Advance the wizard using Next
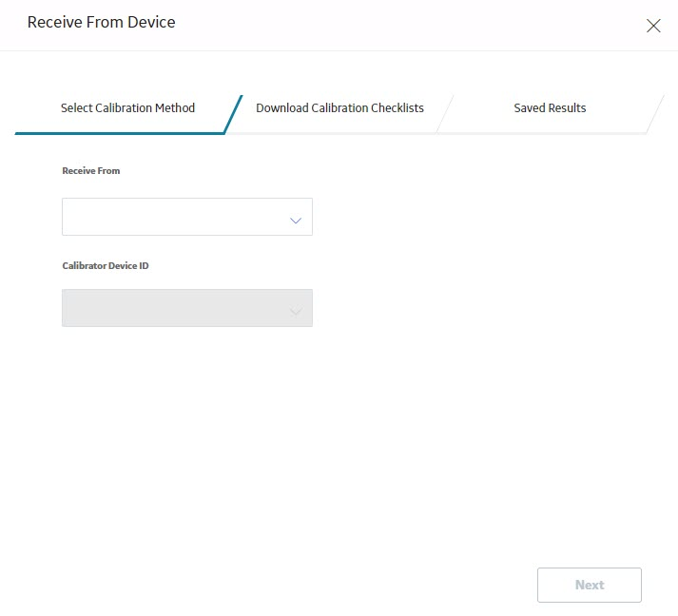 pos(590,585)
